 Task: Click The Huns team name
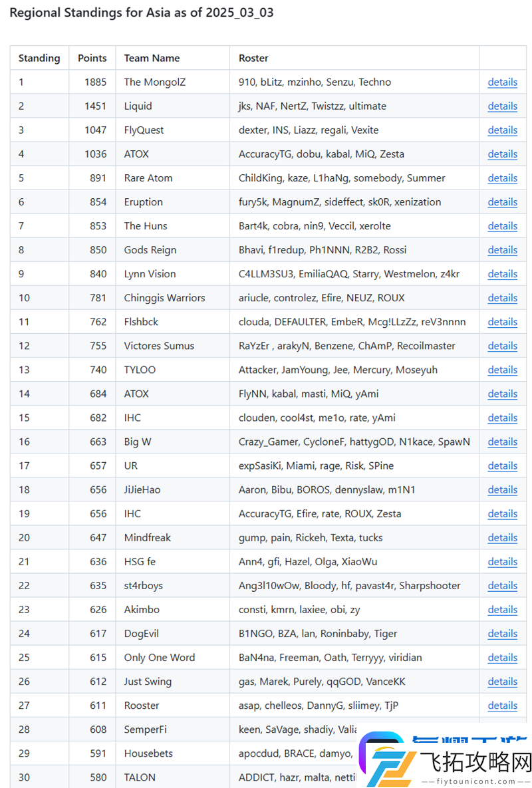[146, 226]
